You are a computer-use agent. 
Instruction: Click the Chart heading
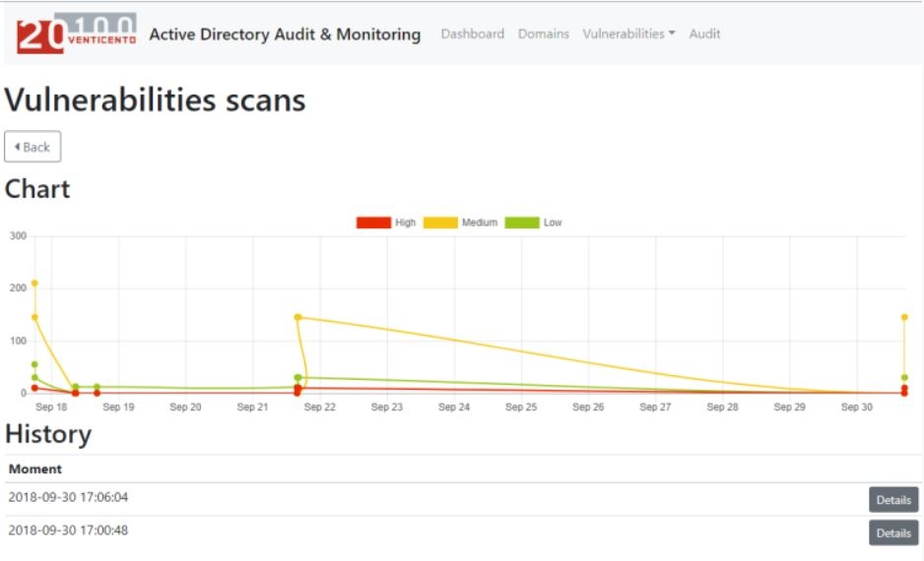37,189
